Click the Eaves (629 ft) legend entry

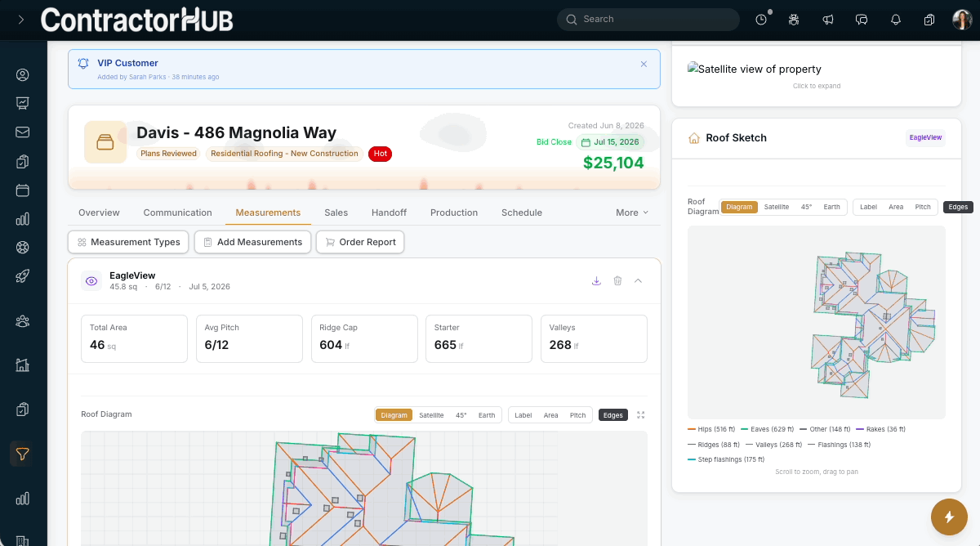click(x=767, y=429)
